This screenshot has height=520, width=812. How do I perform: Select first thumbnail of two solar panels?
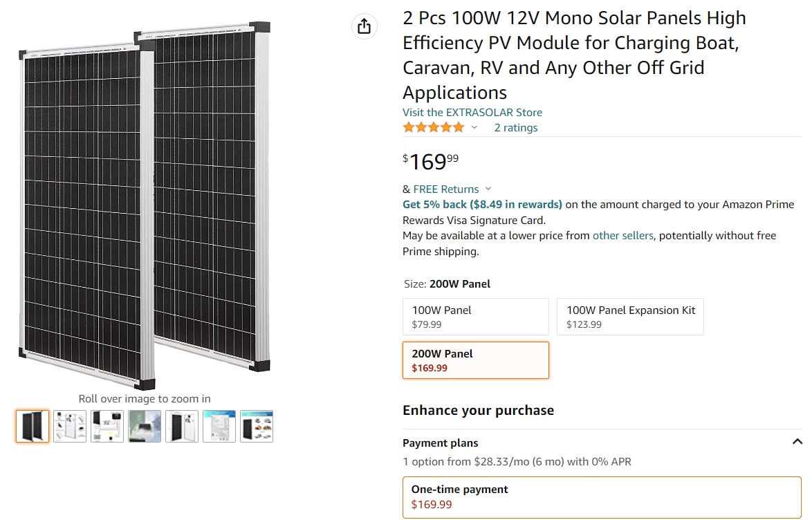tap(33, 426)
